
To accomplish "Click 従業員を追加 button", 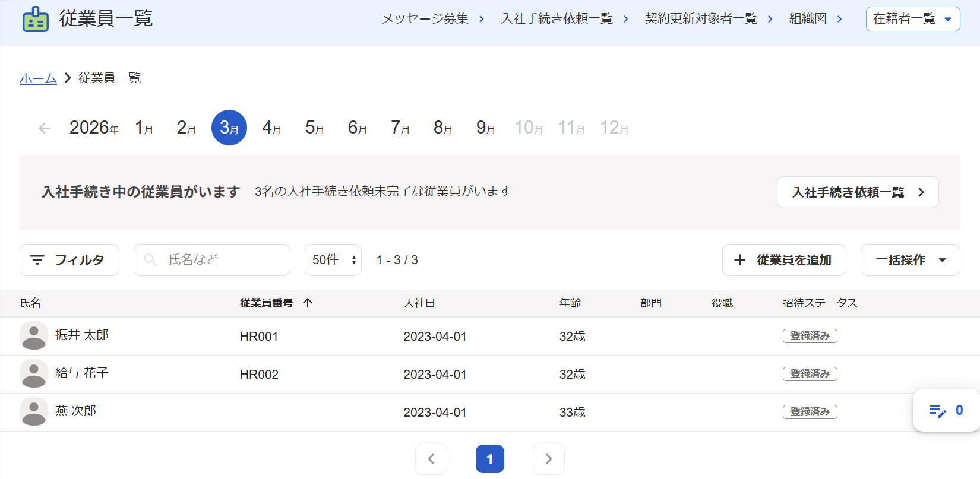I will (784, 260).
